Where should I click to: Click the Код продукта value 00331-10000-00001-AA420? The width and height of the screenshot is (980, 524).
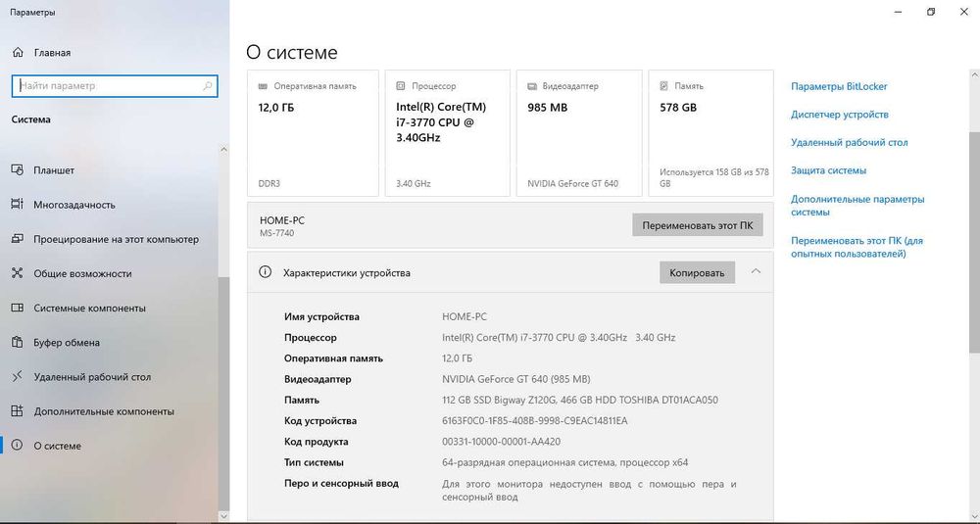(x=501, y=442)
